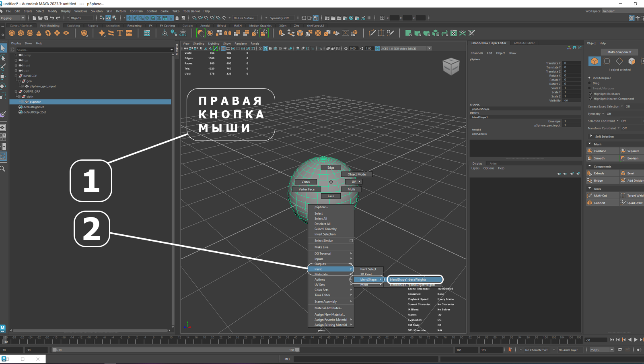Click the lock selection padlock icon
This screenshot has height=364, width=644.
(177, 18)
